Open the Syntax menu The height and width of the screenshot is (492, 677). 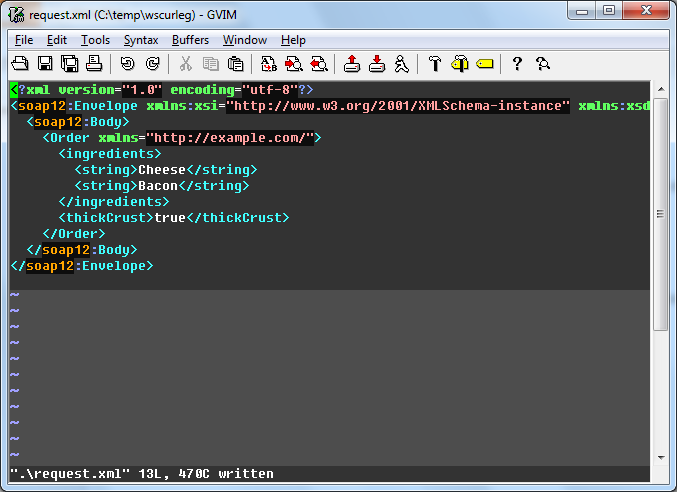141,40
